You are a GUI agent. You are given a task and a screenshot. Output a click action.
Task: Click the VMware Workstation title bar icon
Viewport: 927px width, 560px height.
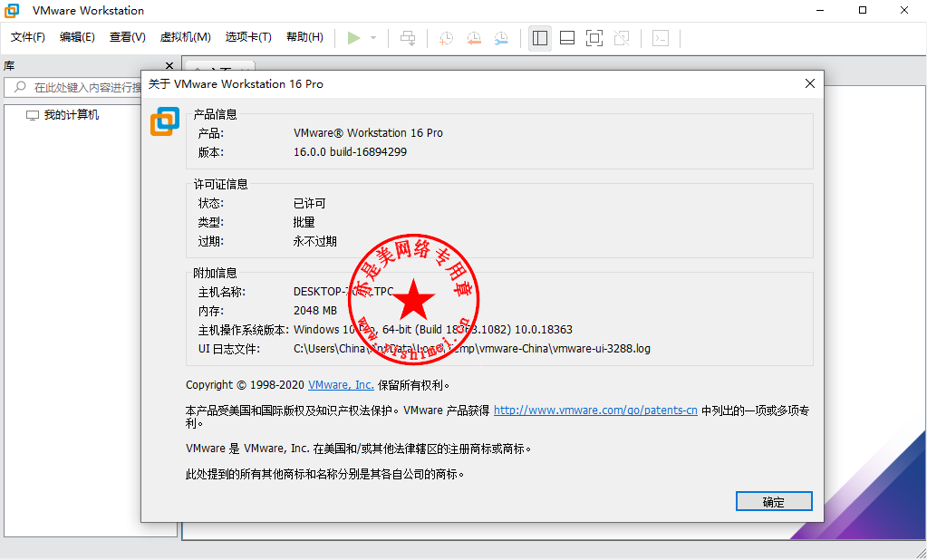pyautogui.click(x=12, y=11)
